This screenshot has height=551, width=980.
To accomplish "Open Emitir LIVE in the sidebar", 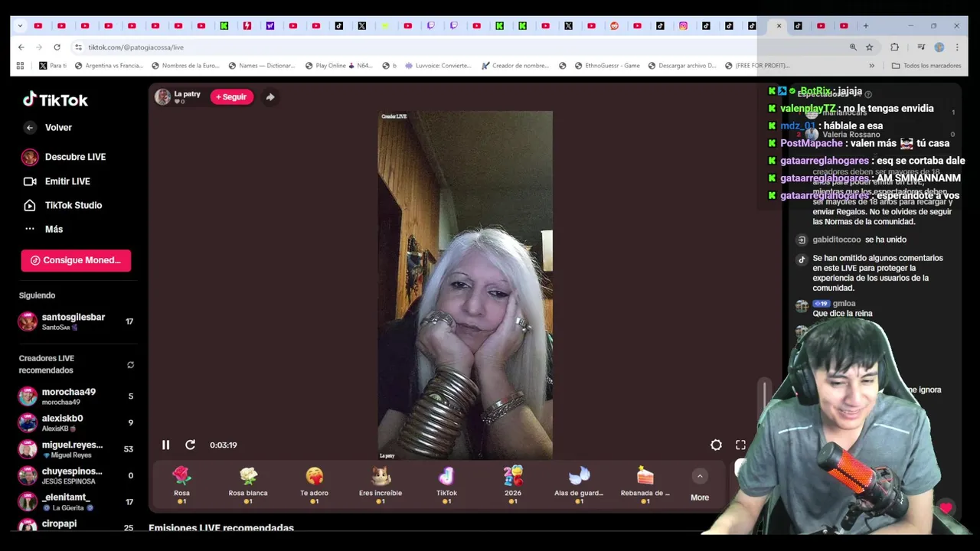I will (57, 181).
